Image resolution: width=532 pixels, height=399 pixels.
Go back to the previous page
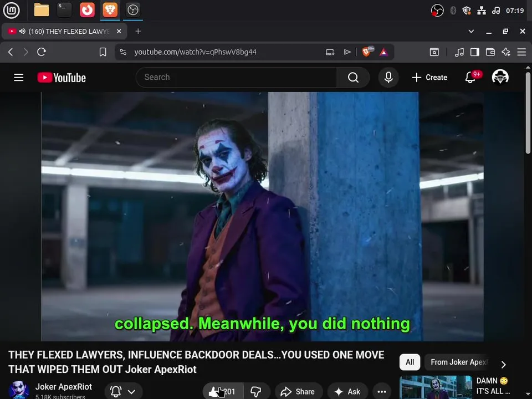[x=11, y=52]
